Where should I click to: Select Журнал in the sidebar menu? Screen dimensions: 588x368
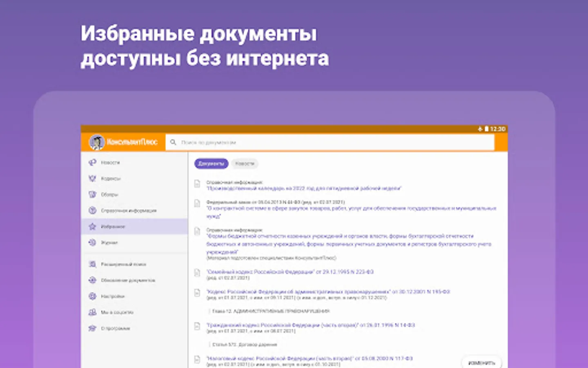coord(134,242)
